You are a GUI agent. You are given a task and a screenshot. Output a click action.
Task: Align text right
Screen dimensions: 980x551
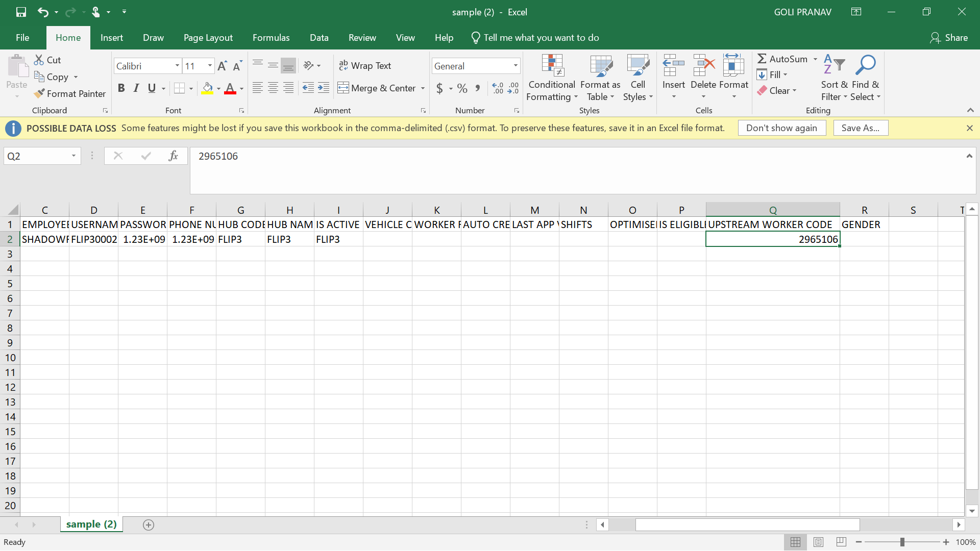pos(288,88)
